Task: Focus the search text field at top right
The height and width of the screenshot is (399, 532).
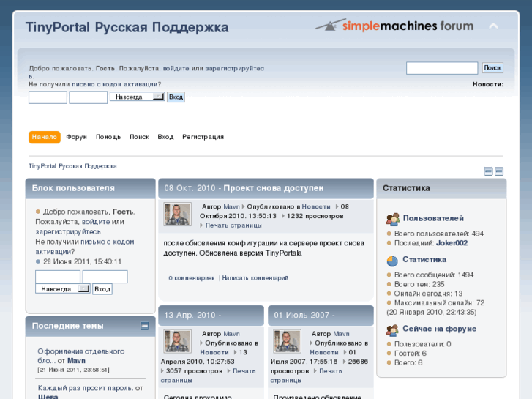Action: pos(442,68)
